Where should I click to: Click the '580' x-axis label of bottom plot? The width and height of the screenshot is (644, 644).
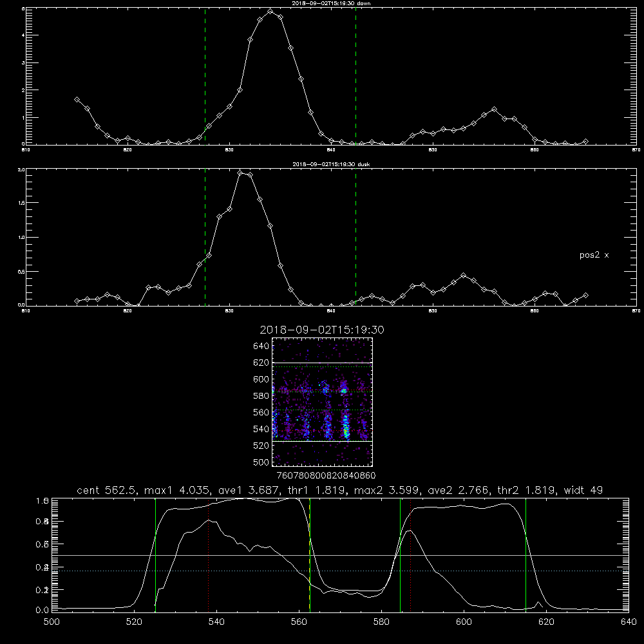[381, 622]
